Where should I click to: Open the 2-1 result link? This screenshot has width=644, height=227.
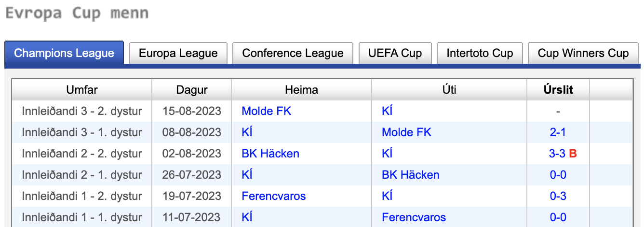pos(558,132)
